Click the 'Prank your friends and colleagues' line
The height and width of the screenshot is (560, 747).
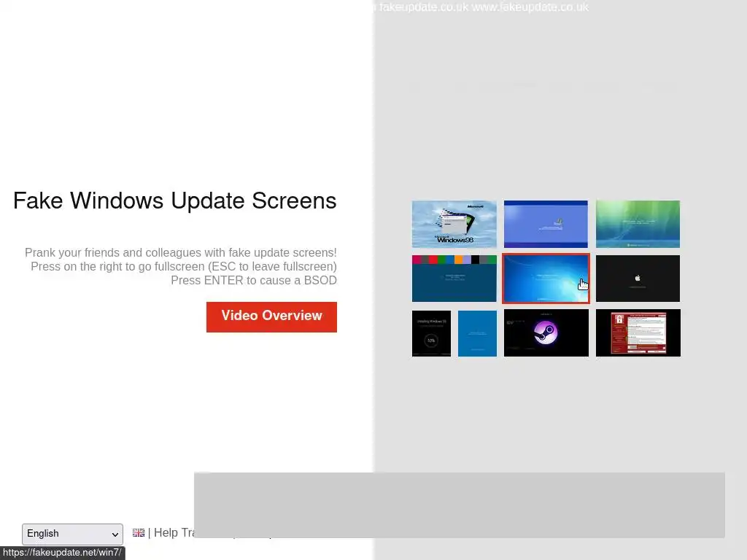(181, 252)
